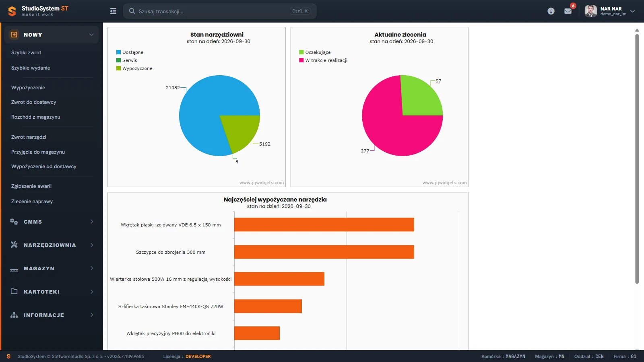Expand the NARZĘDZIOWNIA menu chevron
This screenshot has height=362, width=644.
(92, 245)
